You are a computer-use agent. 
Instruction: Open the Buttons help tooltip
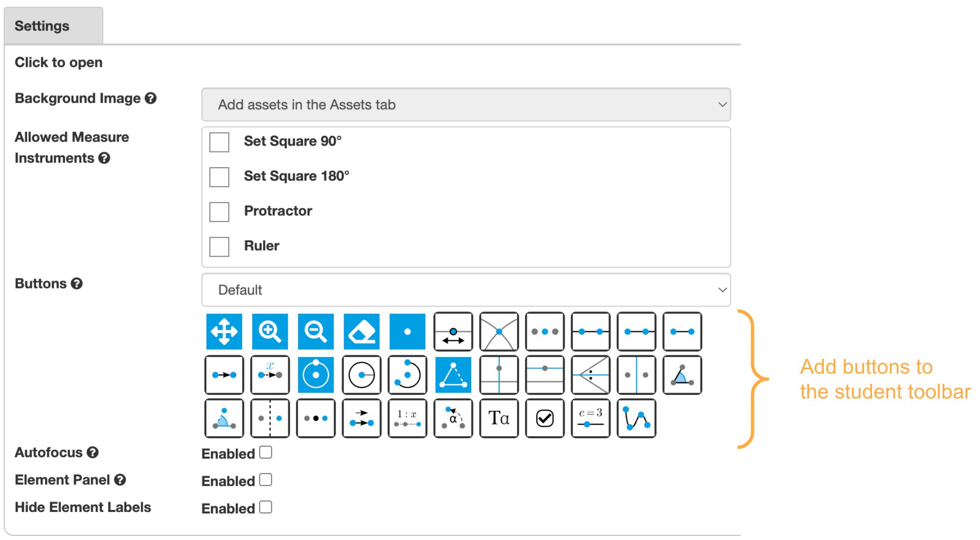tap(76, 283)
